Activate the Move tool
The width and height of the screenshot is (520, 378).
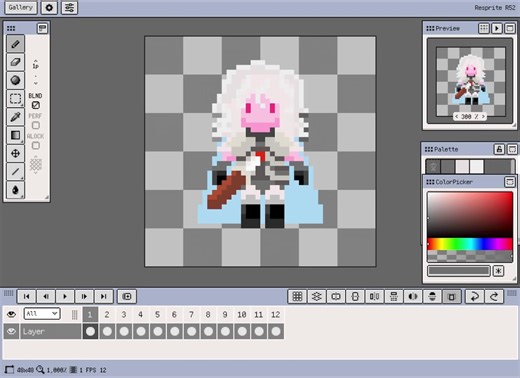point(15,154)
